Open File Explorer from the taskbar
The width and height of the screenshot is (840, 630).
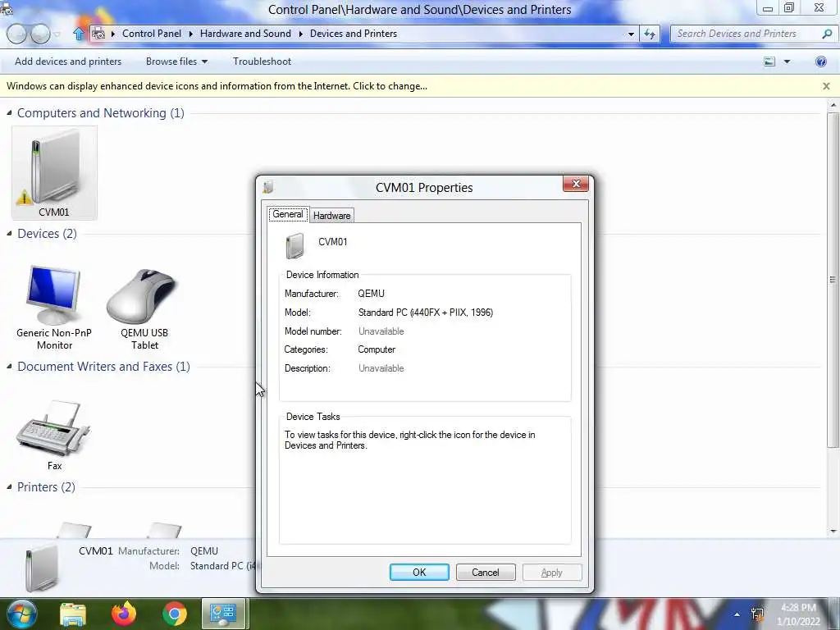[73, 614]
